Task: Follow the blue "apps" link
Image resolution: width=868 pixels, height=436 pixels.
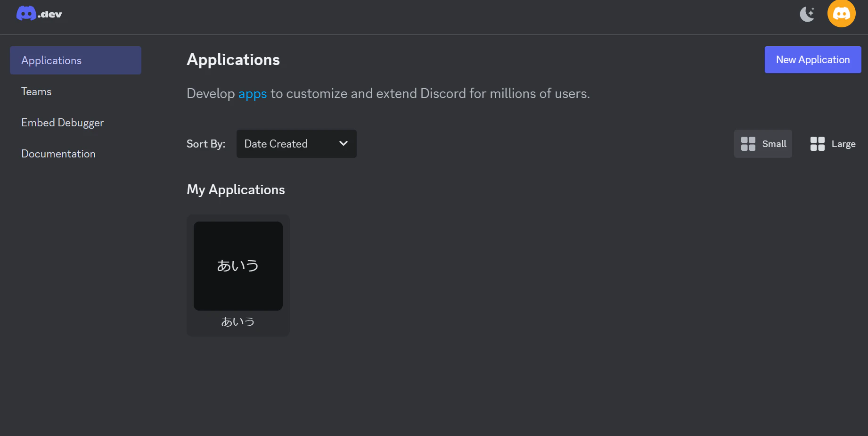Action: point(253,94)
